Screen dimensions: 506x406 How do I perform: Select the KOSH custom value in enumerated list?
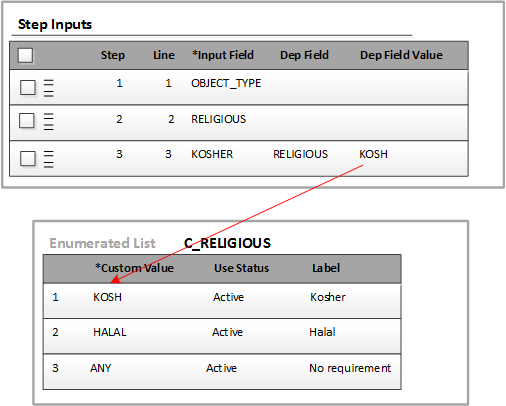107,297
